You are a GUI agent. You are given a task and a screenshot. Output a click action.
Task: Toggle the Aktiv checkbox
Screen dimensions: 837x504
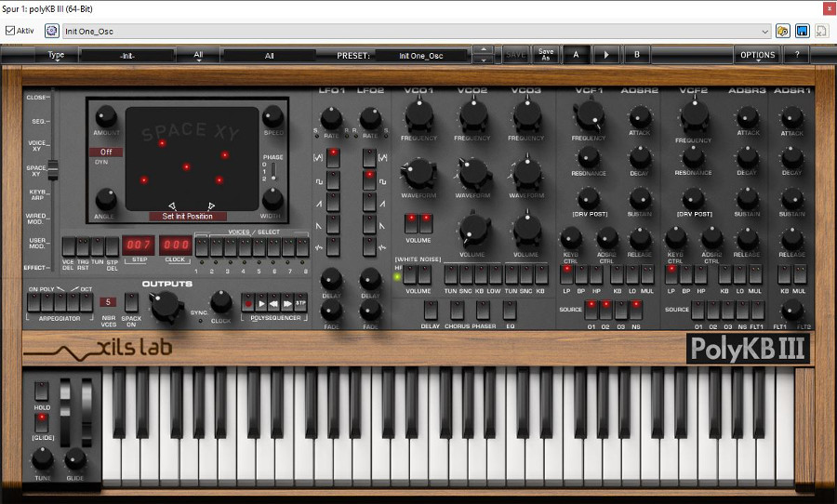(9, 31)
